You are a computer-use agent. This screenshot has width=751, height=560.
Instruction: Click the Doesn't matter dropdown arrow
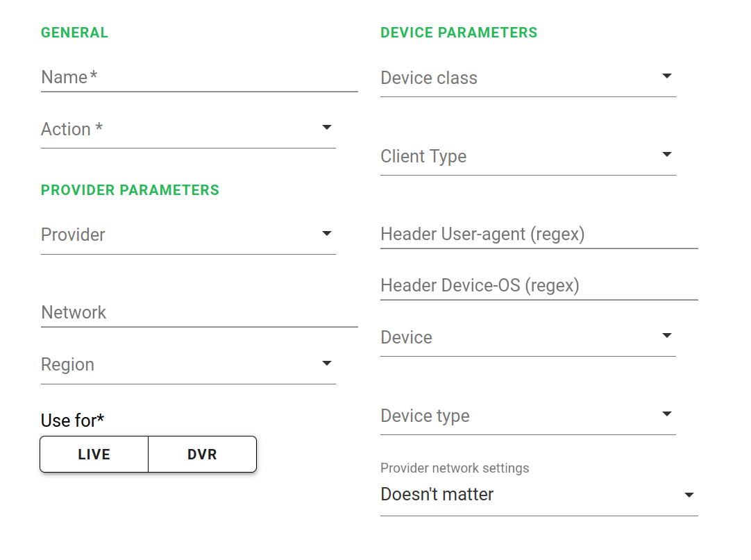pyautogui.click(x=689, y=495)
